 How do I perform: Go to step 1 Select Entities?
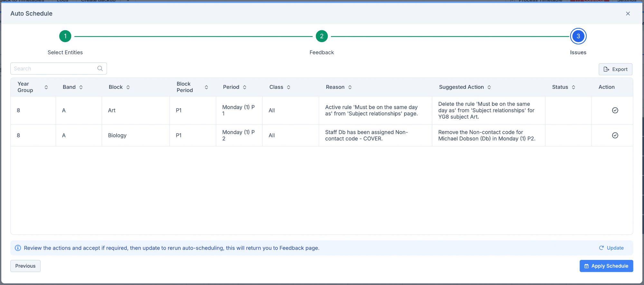point(65,36)
